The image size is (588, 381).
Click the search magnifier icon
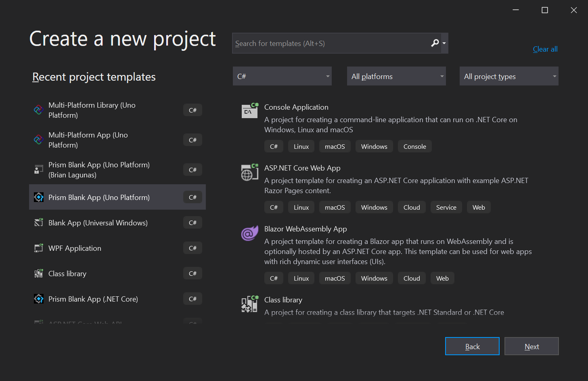[435, 43]
